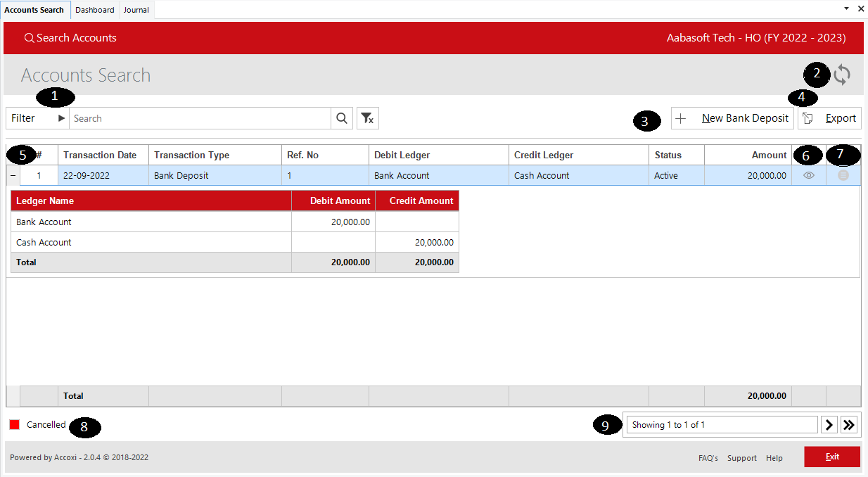The height and width of the screenshot is (477, 868).
Task: Click New Bank Deposit button
Action: [732, 118]
